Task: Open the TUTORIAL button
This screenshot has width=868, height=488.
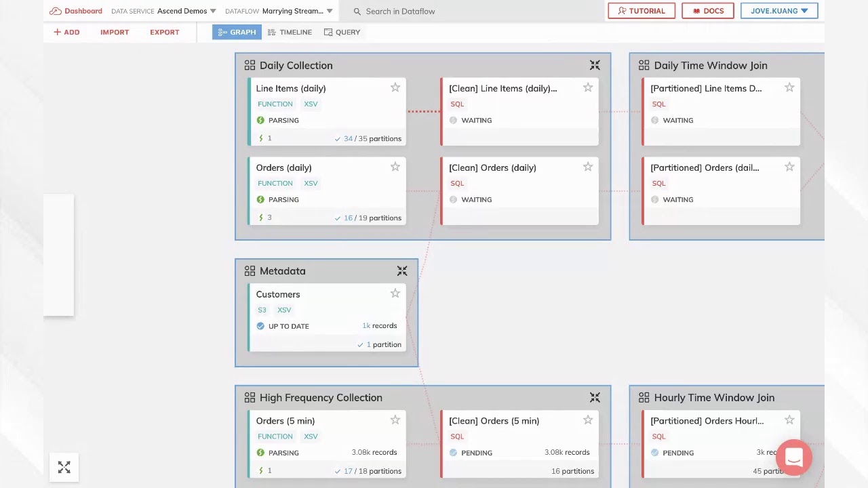Action: tap(642, 11)
